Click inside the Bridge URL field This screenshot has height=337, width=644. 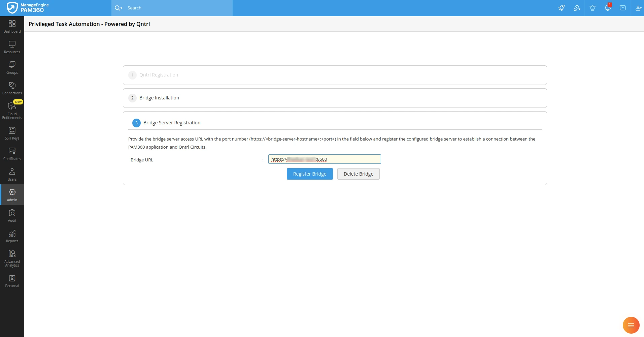click(324, 159)
